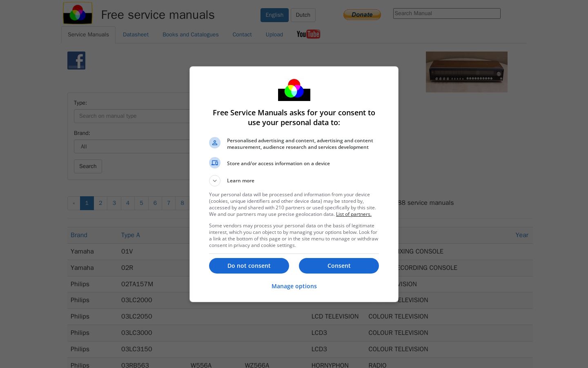
Task: Select the 03LC2050 table entry
Action: 137,316
